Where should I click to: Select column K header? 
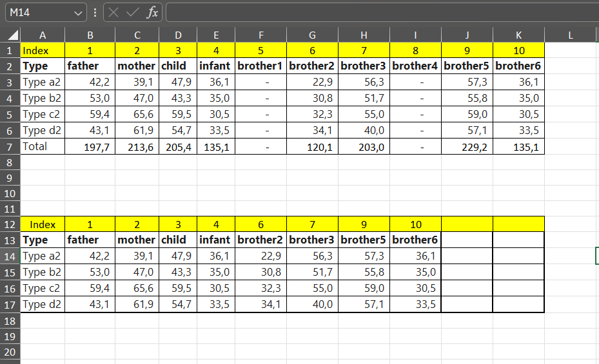pyautogui.click(x=519, y=35)
